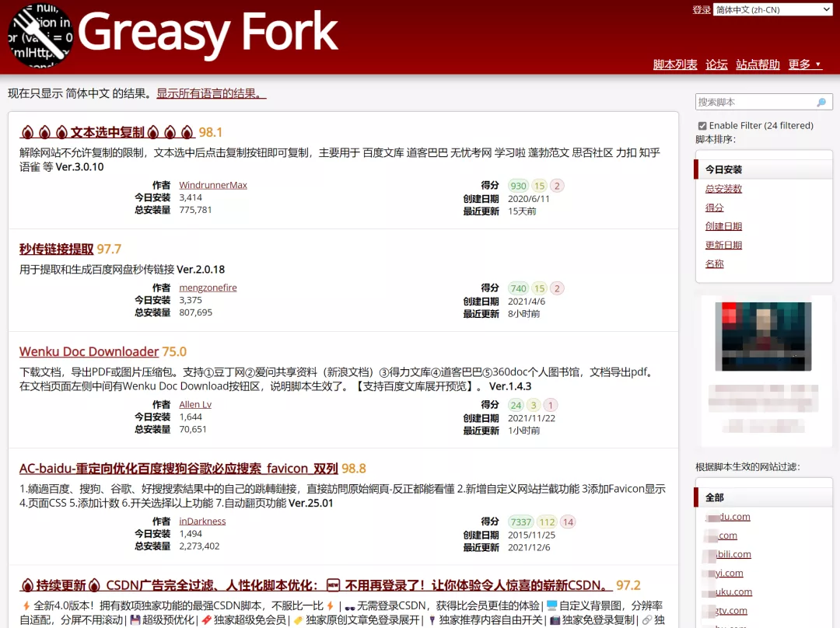Click the blurred advertisement thumbnail in the sidebar

coord(764,337)
